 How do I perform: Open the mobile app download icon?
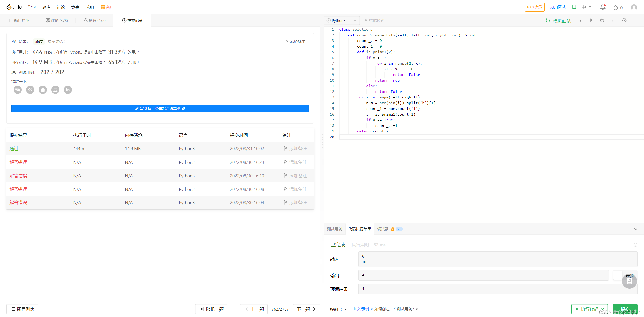(x=574, y=7)
